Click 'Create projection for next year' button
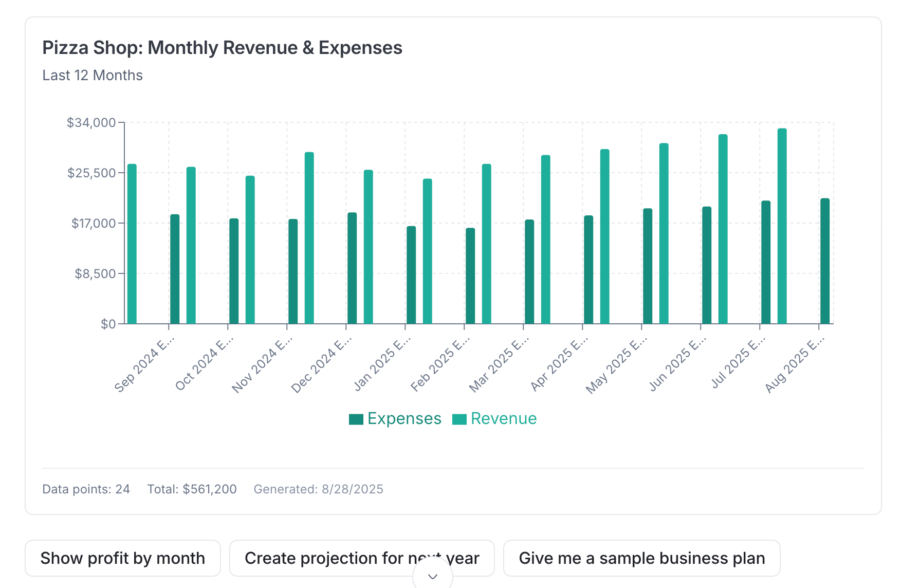Screen dimensions: 920x588 point(362,558)
